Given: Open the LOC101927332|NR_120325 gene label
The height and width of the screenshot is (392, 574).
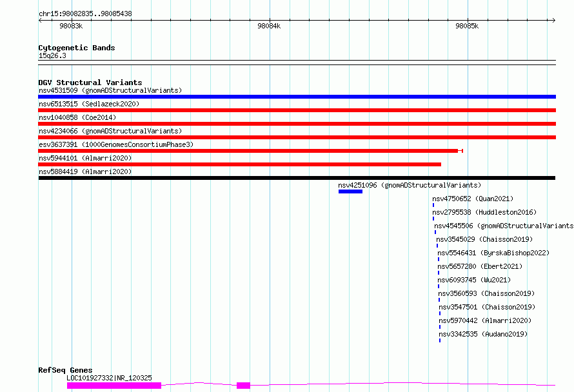Looking at the screenshot, I should pyautogui.click(x=109, y=378).
